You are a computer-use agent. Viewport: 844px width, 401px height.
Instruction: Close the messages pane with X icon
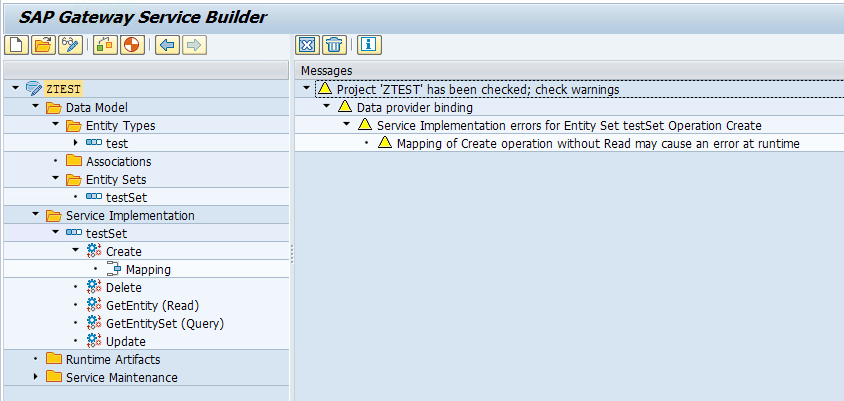(x=307, y=45)
